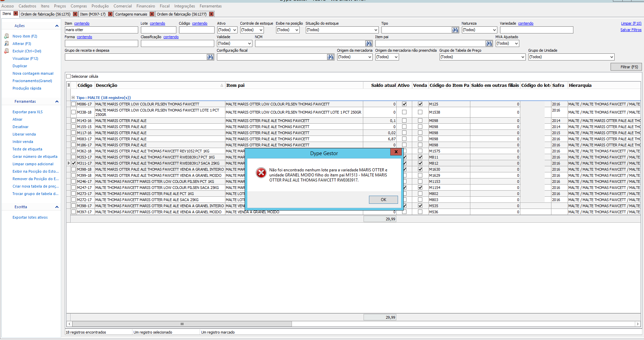Click the contendo link beside Variedade
The height and width of the screenshot is (340, 644).
point(526,23)
